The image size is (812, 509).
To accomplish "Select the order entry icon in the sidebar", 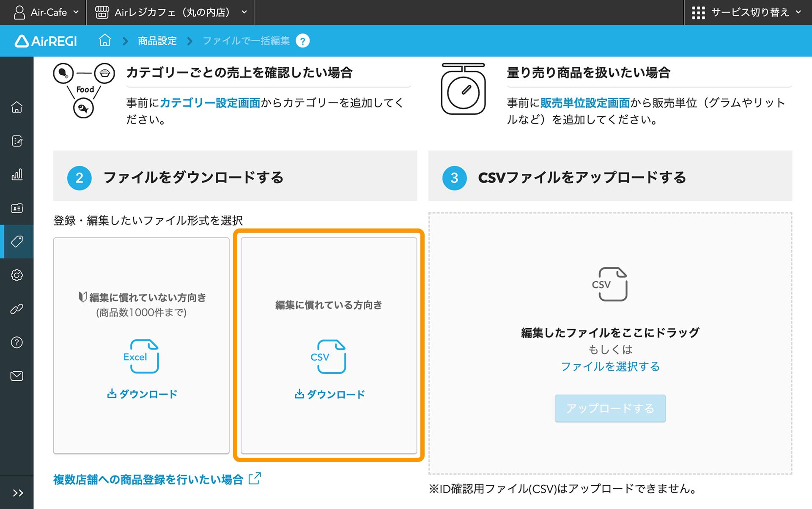I will pyautogui.click(x=16, y=141).
